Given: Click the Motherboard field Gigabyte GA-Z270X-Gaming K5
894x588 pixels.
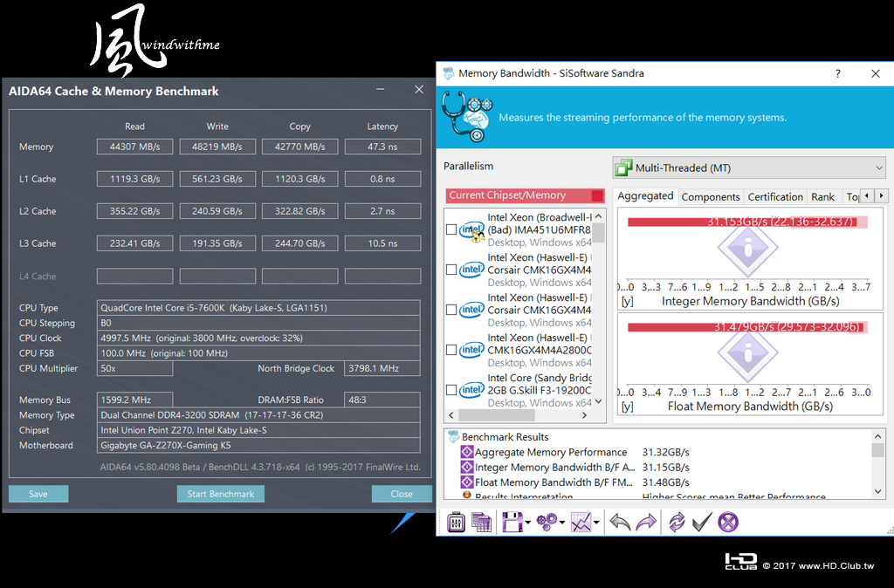Looking at the screenshot, I should click(258, 445).
